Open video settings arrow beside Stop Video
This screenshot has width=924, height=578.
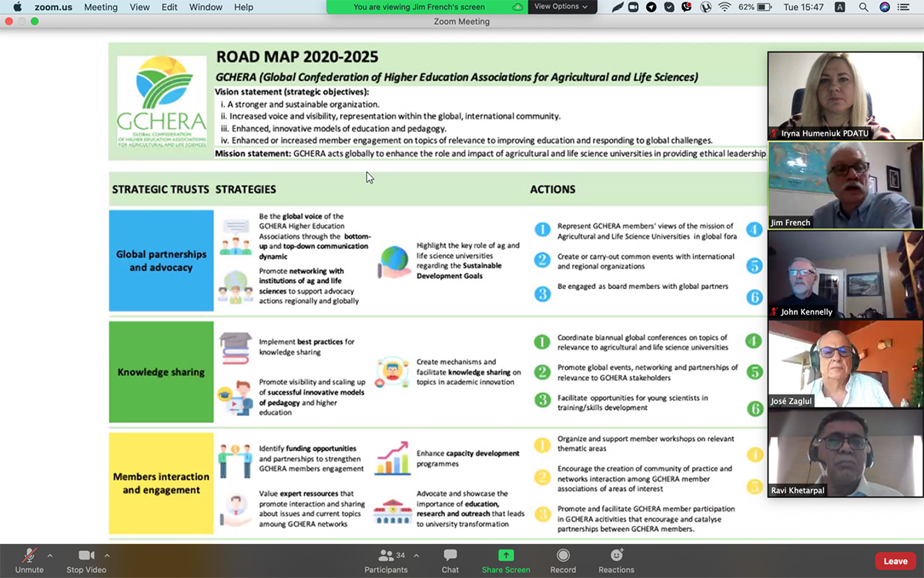(107, 555)
